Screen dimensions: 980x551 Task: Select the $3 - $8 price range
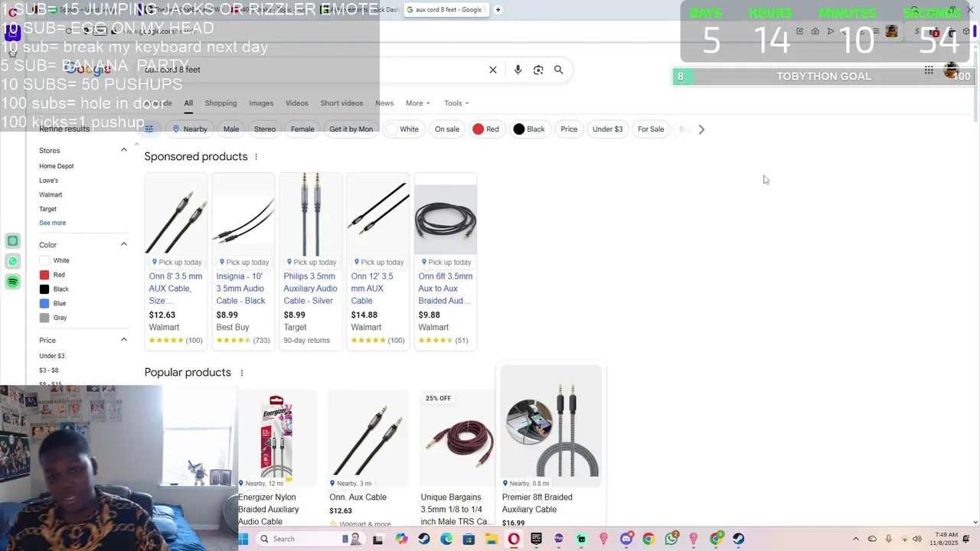pos(49,370)
